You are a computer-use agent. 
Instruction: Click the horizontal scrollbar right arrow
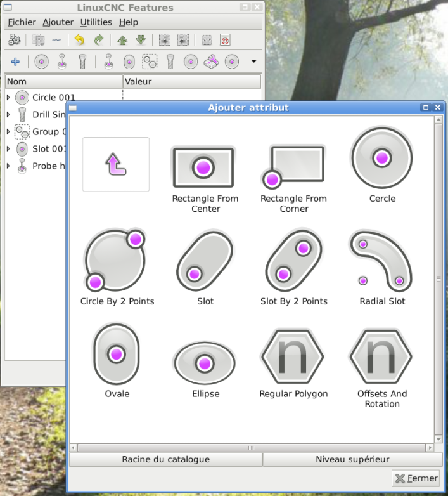[x=430, y=448]
